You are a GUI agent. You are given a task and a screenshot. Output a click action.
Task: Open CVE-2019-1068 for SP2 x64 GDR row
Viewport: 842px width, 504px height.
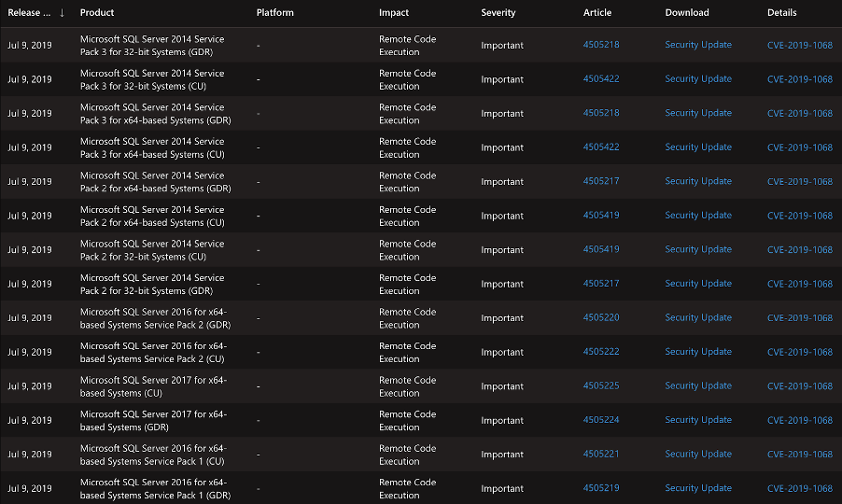800,182
